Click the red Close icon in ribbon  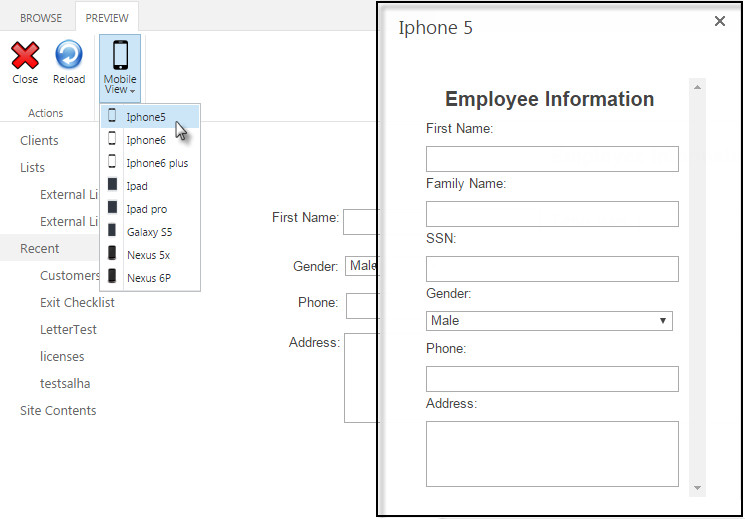25,55
